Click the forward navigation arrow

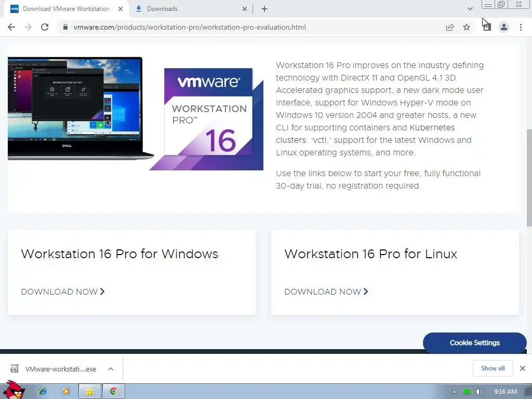pos(28,27)
